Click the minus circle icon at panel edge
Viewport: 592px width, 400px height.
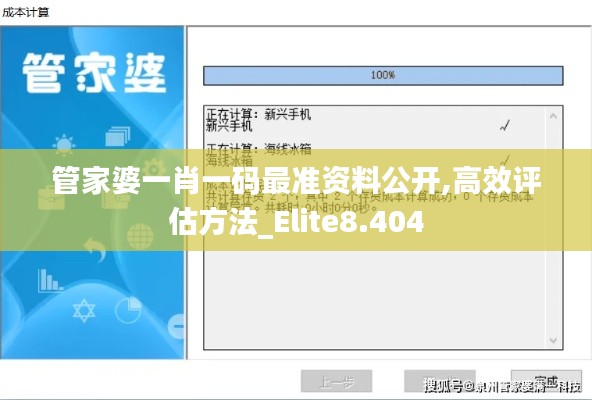[x=176, y=326]
